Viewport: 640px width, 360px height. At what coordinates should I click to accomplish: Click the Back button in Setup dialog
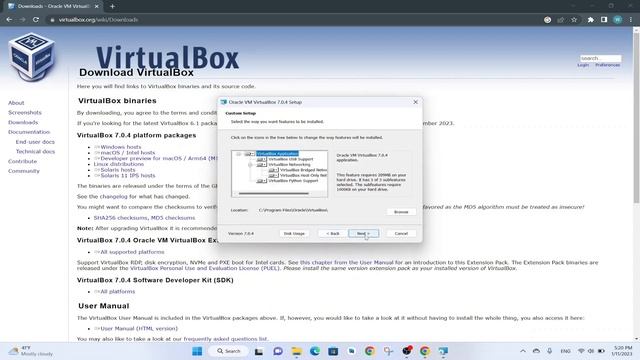click(333, 233)
